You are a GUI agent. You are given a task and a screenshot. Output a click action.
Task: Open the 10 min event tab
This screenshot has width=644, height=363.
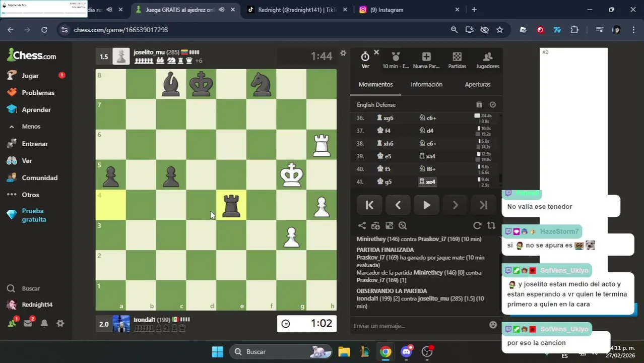[396, 60]
